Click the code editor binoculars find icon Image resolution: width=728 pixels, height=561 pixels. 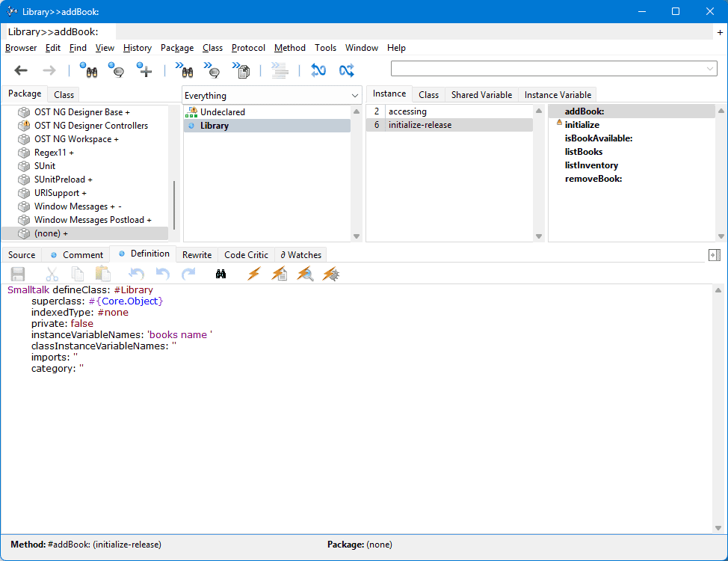(220, 274)
